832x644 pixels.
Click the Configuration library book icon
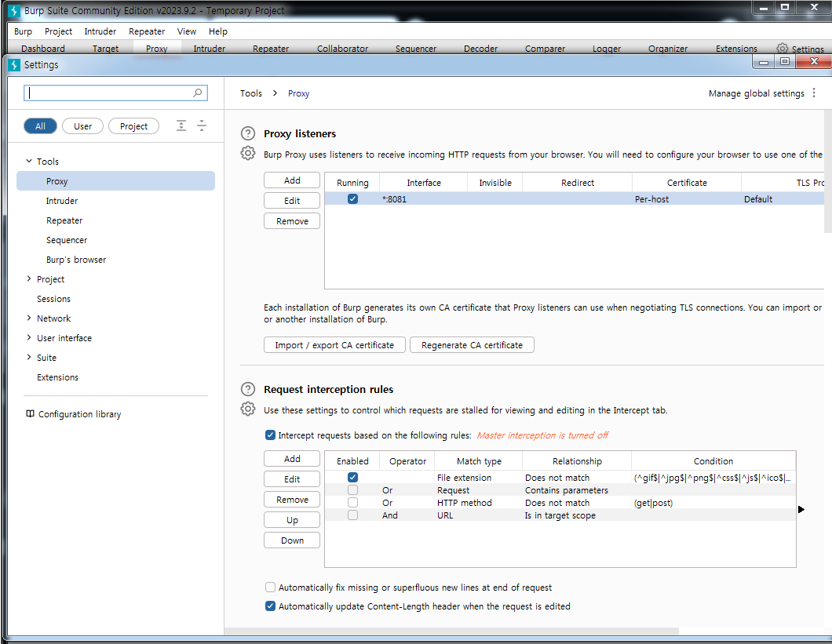pyautogui.click(x=31, y=413)
